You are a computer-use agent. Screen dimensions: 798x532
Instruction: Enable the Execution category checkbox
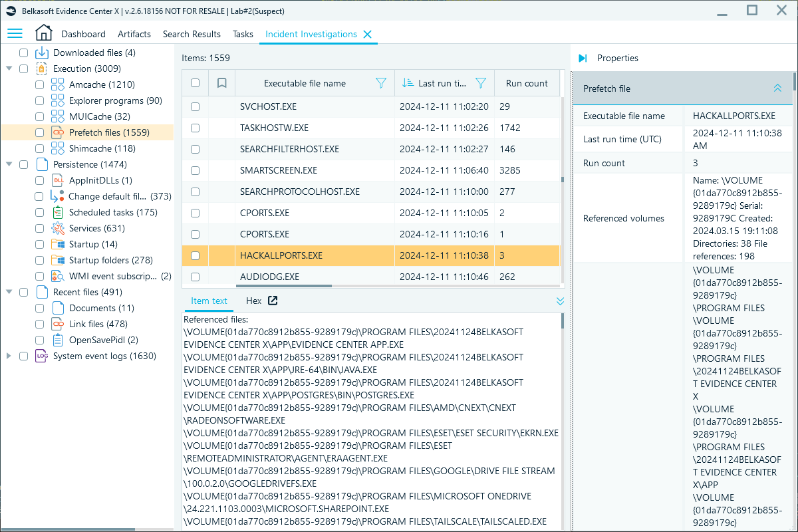pos(24,68)
